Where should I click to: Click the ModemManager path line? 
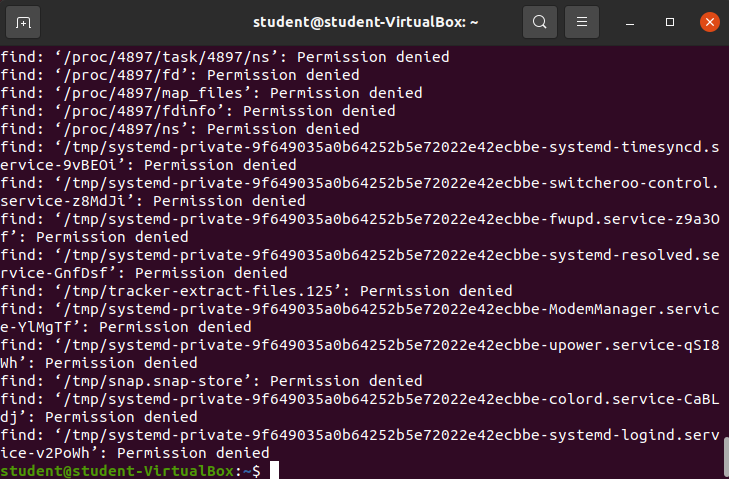(360, 309)
